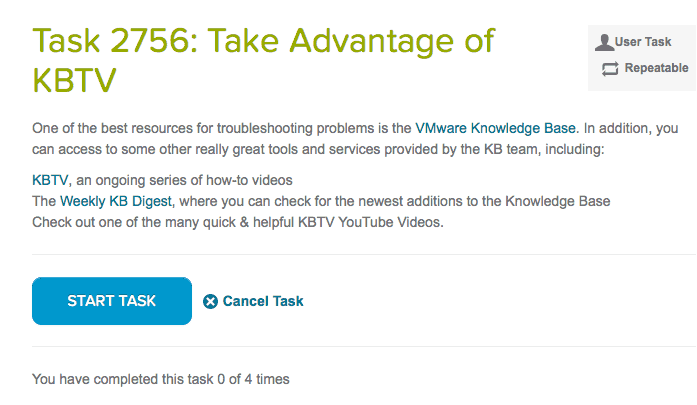The image size is (697, 405).
Task: Click the paragraph starting One of the best
Action: [355, 139]
